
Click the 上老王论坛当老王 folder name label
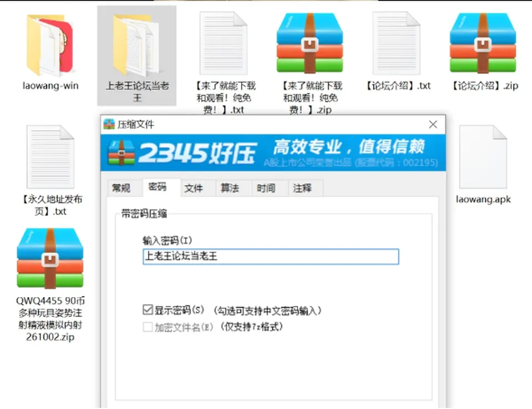click(137, 91)
